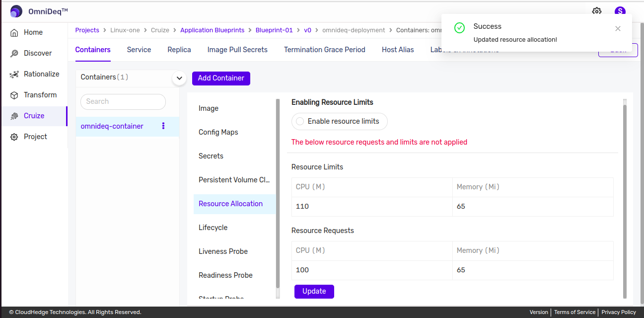Open the Host Alias tab
The height and width of the screenshot is (318, 644).
pyautogui.click(x=398, y=50)
